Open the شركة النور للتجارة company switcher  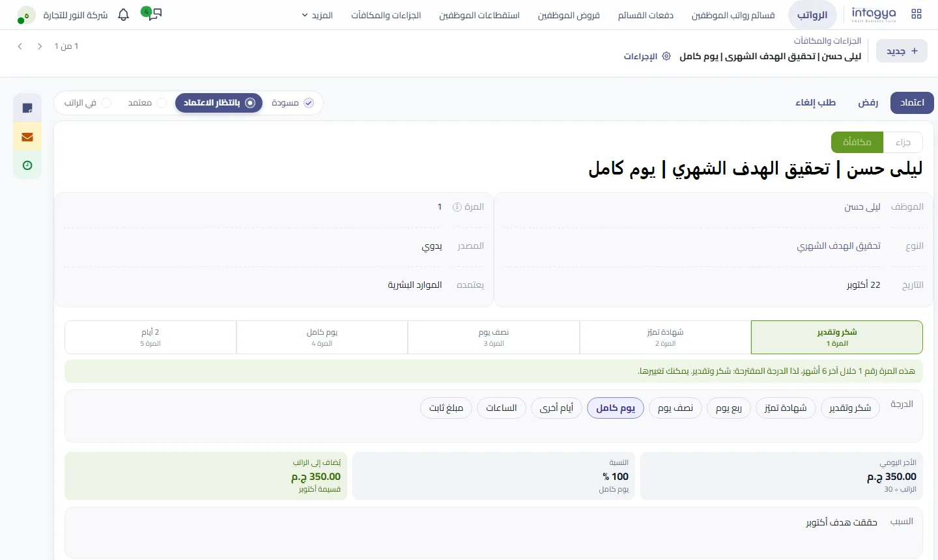76,15
